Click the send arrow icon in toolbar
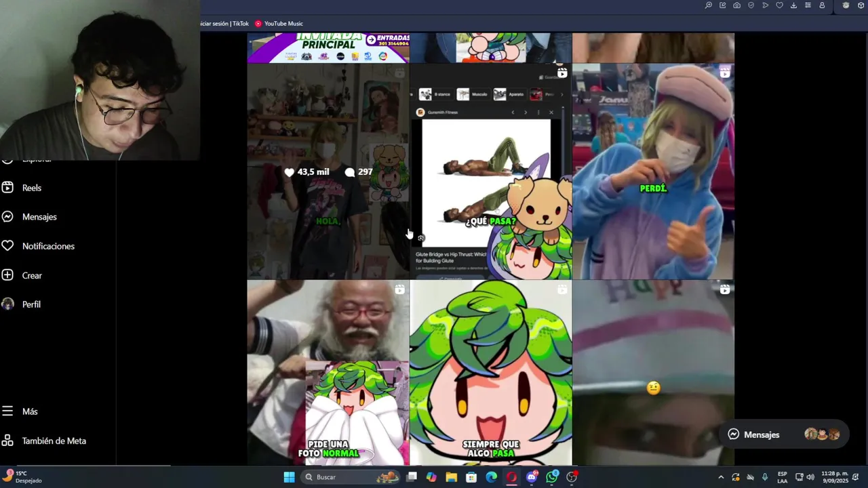Viewport: 868px width, 488px height. (x=766, y=5)
